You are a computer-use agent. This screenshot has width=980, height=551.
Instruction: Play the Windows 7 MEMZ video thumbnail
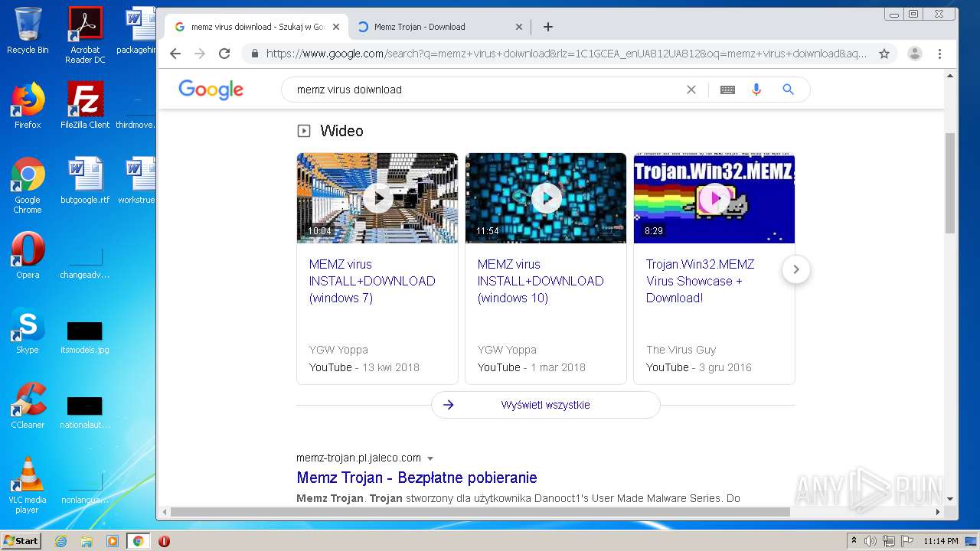click(x=377, y=198)
